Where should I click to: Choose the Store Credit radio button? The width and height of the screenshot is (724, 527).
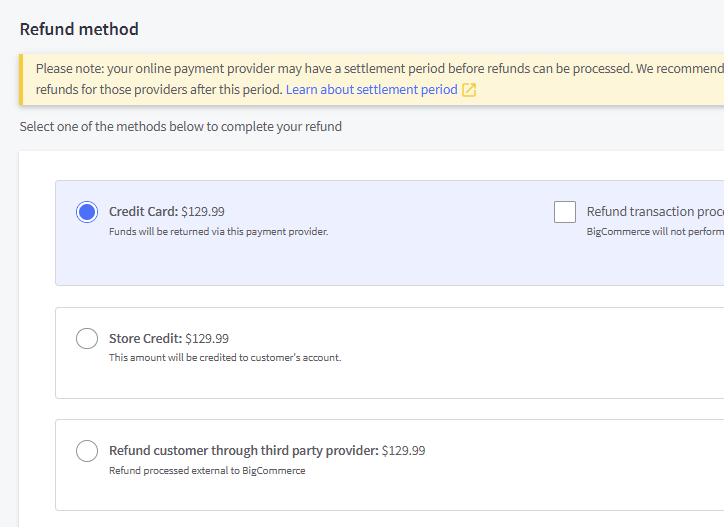pos(87,339)
